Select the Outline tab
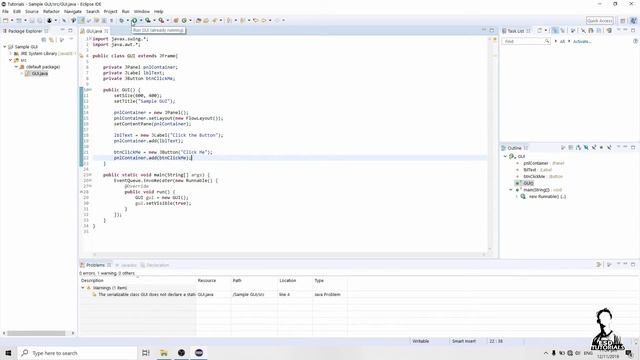Viewport: 640px width, 360px height. [514, 148]
